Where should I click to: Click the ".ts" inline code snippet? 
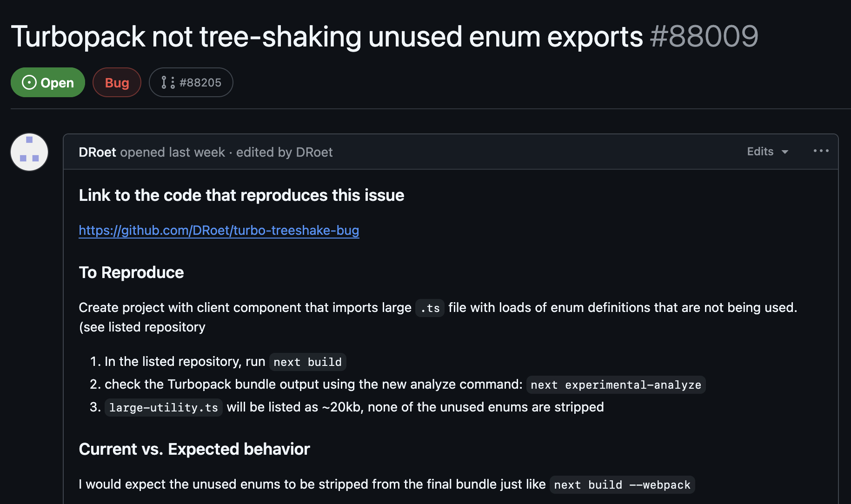tap(430, 308)
